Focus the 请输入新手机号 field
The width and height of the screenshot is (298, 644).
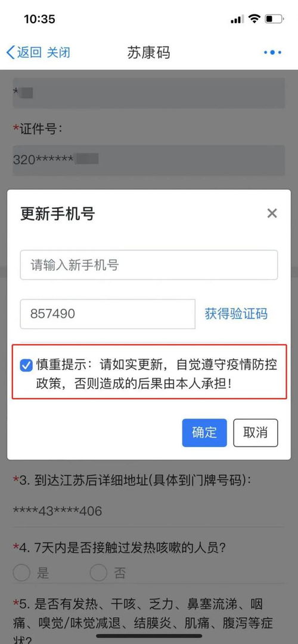tap(149, 265)
